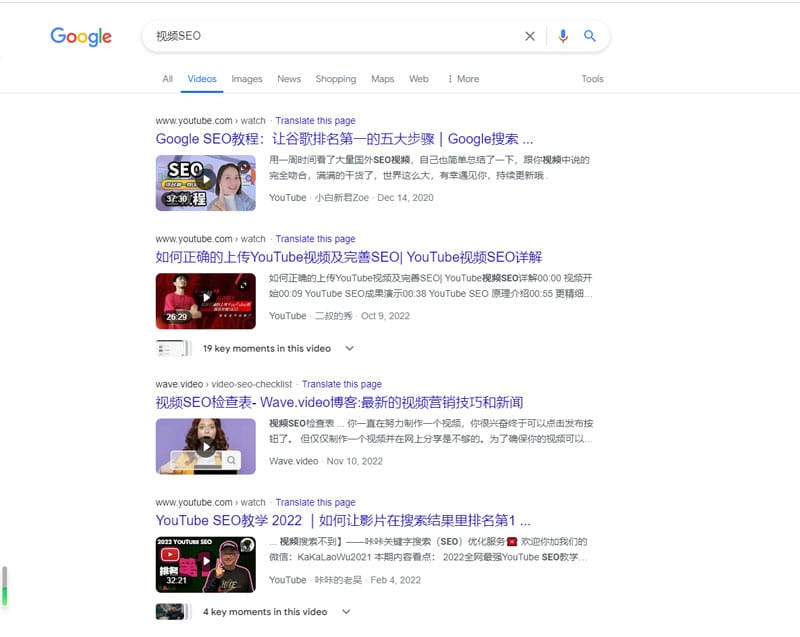Screen dimensions: 800x637
Task: Translate this page for the YouTube SEO教学 result
Action: pos(315,502)
